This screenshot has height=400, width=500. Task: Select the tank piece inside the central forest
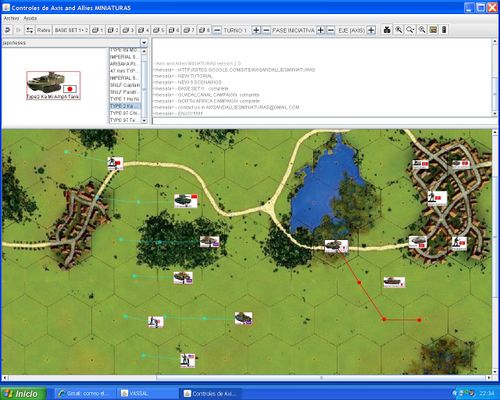[x=210, y=242]
